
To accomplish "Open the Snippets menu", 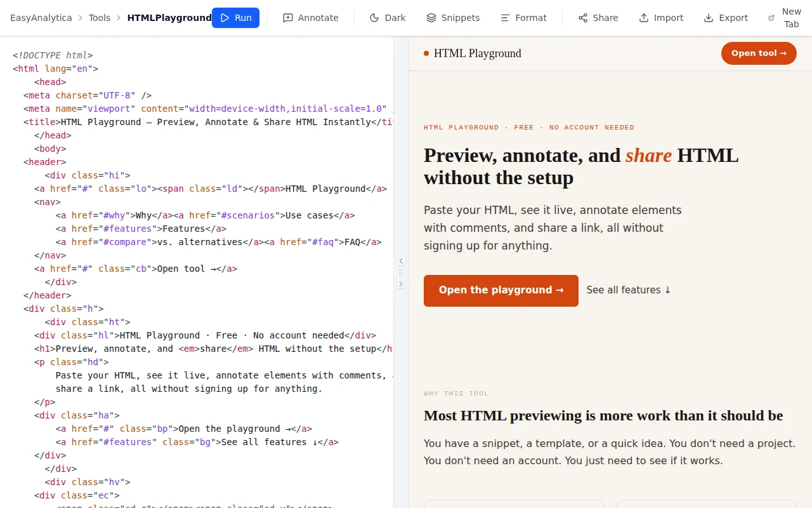I will click(453, 18).
